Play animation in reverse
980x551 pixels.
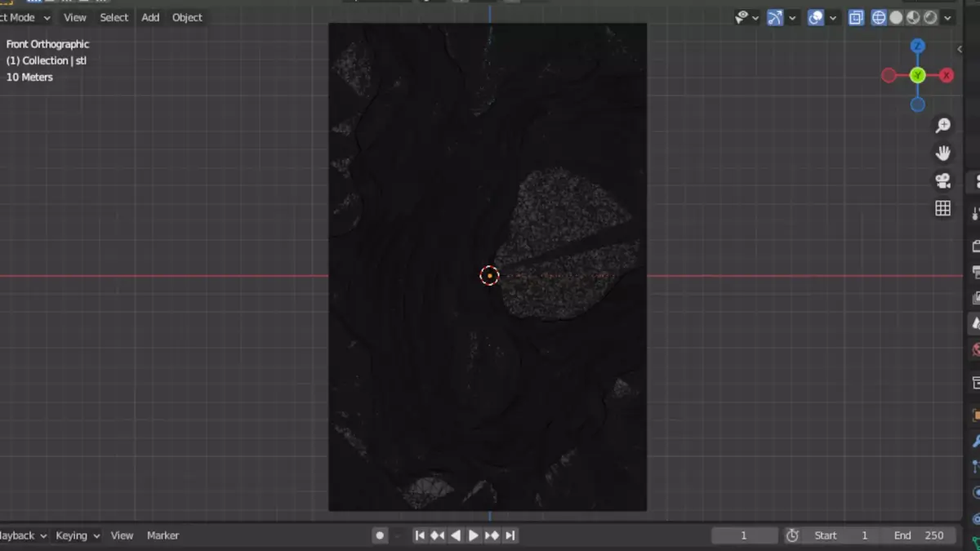(456, 535)
